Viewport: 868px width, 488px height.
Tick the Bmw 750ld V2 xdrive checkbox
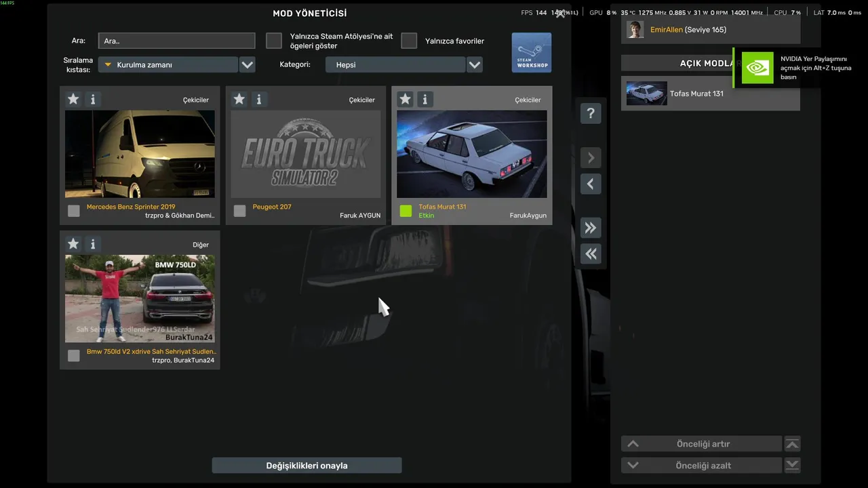click(74, 356)
